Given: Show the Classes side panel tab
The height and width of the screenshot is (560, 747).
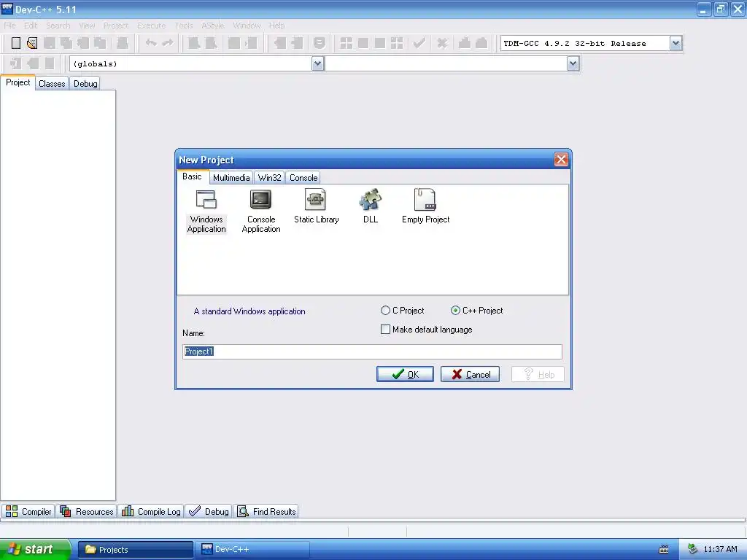Looking at the screenshot, I should (x=52, y=84).
